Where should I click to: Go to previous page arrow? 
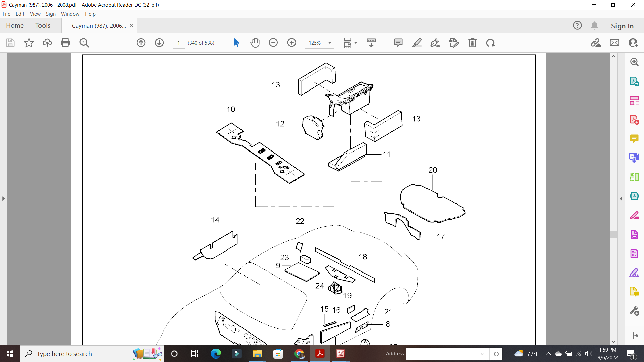(x=141, y=43)
